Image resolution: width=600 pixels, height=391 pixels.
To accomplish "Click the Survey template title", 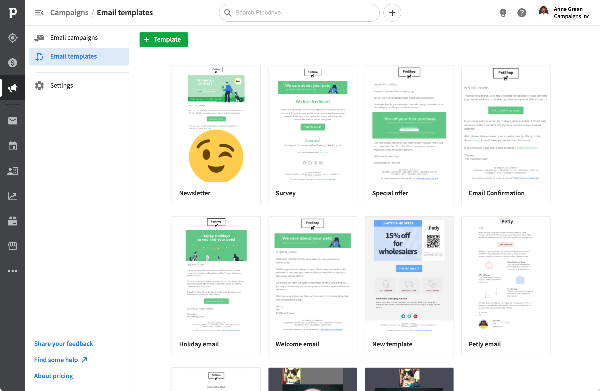I will coord(285,193).
